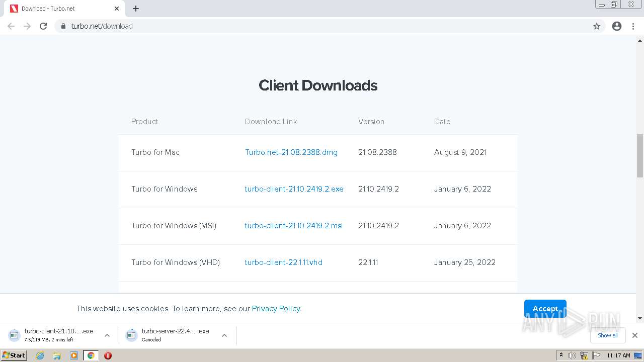644x362 pixels.
Task: Click the Version column header
Action: click(x=371, y=122)
